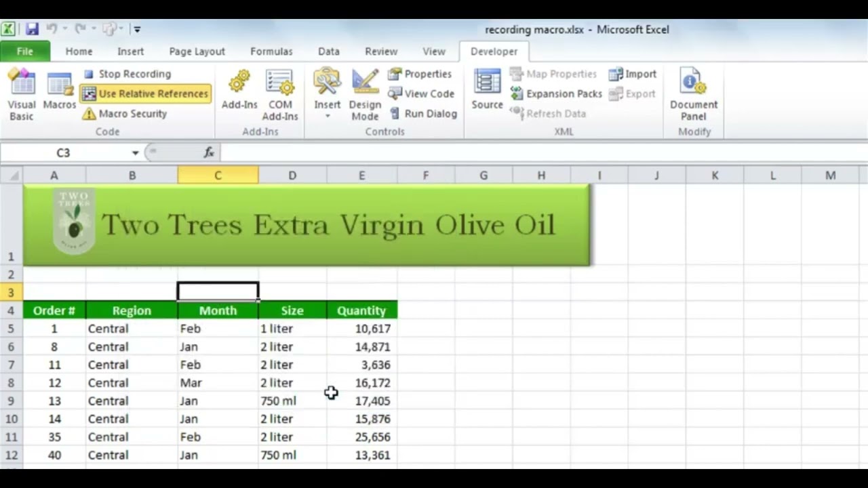This screenshot has height=488, width=868.
Task: Open the Insert ribbon tab
Action: tap(130, 52)
